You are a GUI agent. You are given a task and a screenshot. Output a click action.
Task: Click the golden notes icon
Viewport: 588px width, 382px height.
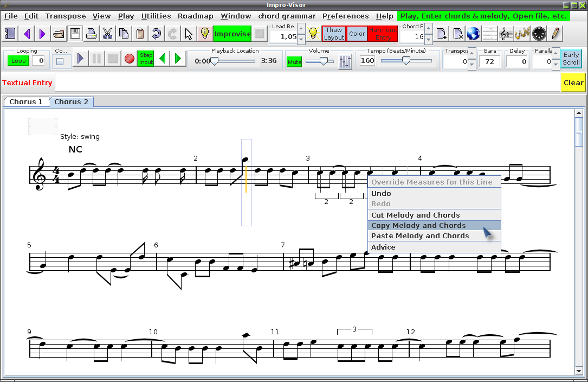(x=522, y=34)
